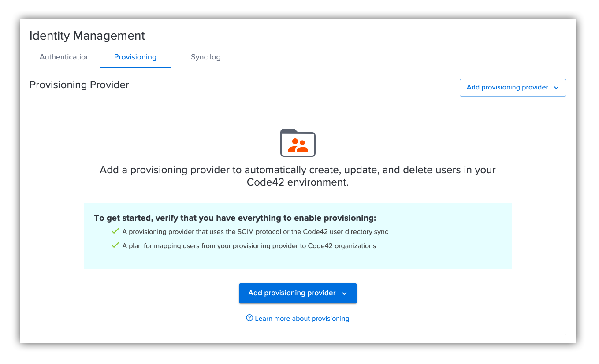Click the green check icons in the info box
This screenshot has width=599, height=364.
point(115,238)
